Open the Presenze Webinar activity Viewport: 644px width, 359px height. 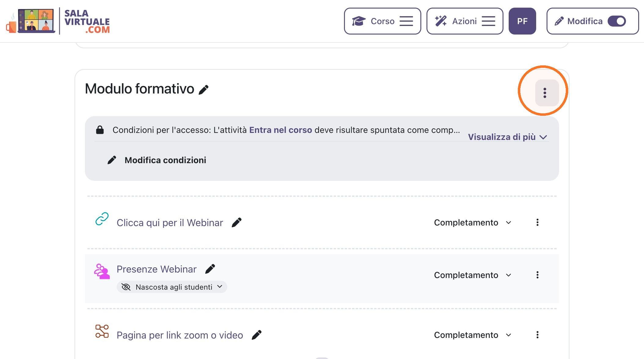tap(156, 269)
